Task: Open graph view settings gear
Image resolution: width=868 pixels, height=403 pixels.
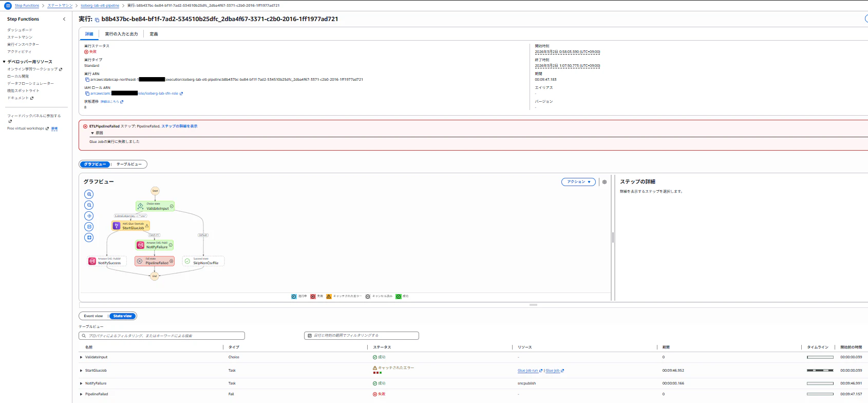Action: click(605, 182)
